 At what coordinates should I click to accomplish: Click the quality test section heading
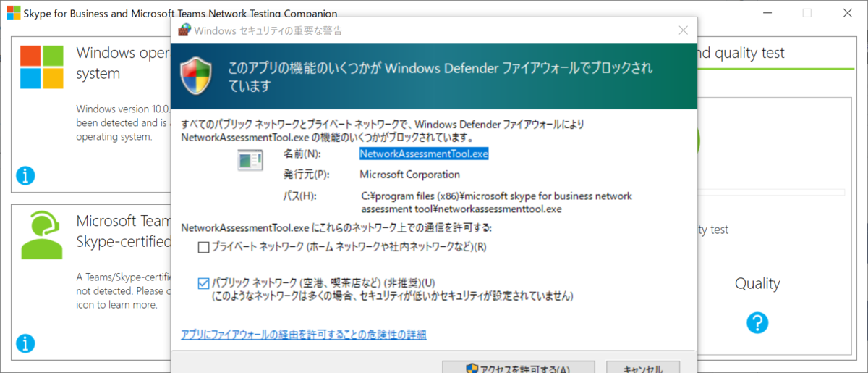pyautogui.click(x=741, y=53)
